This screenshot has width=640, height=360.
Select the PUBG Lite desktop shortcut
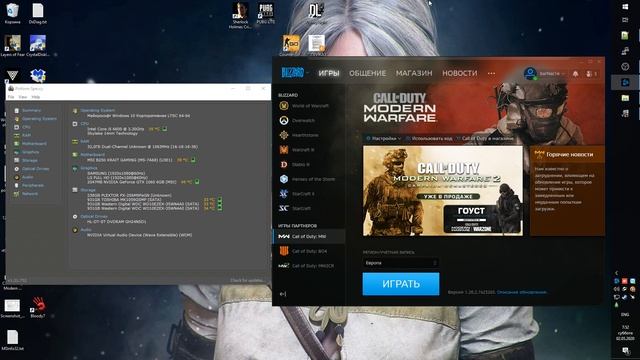pos(266,13)
